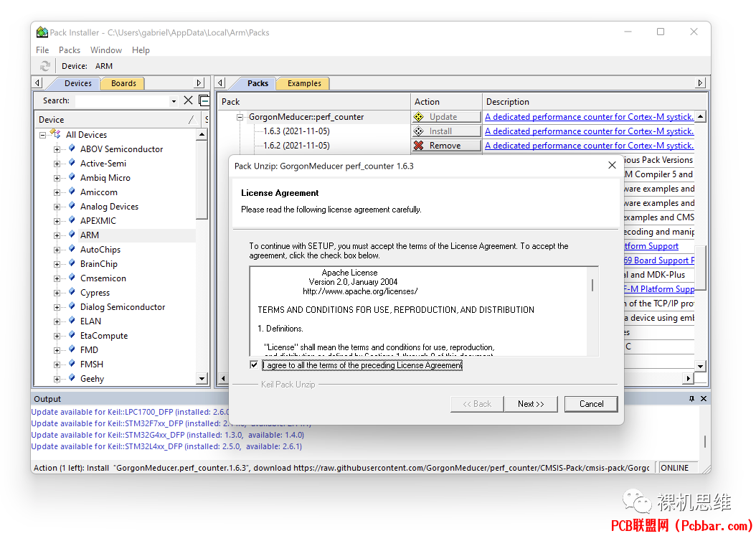
Task: Open description link in the 1.6.3 row
Action: [x=589, y=131]
